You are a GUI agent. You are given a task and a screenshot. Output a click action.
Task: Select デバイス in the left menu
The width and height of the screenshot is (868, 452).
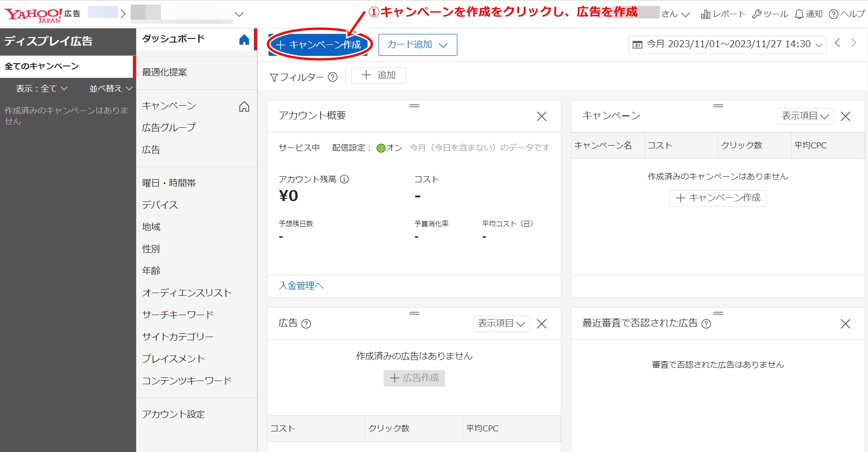(159, 205)
